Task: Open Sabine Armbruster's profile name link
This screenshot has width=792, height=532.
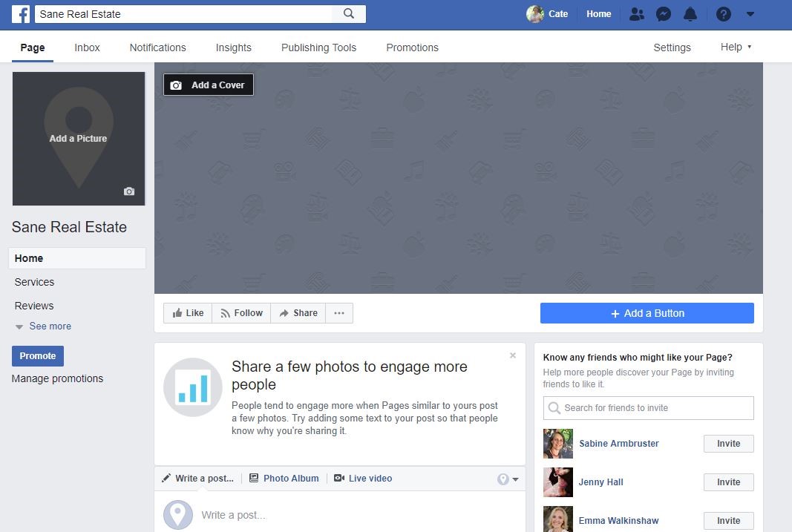Action: (x=619, y=444)
